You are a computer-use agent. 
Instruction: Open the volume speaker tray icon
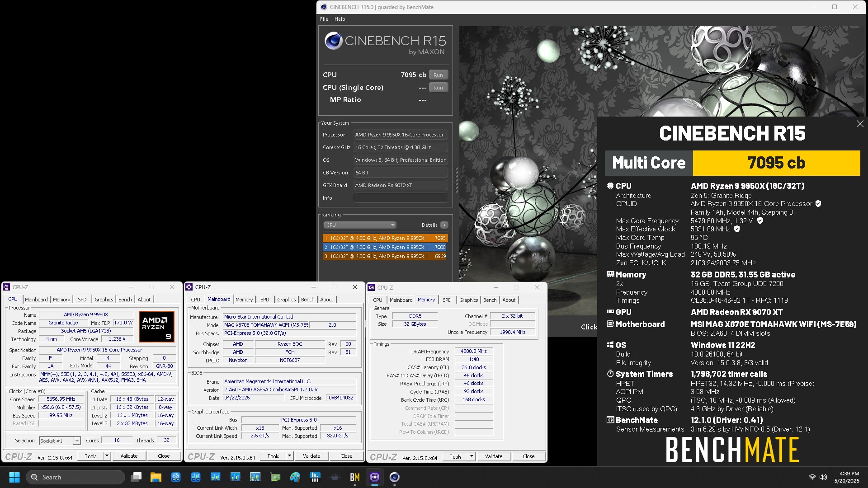[x=823, y=477]
